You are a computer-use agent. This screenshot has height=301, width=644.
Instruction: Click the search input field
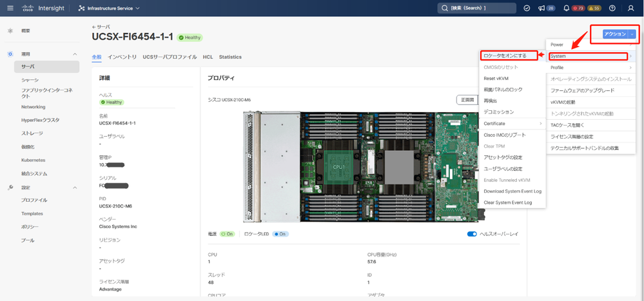[x=476, y=8]
